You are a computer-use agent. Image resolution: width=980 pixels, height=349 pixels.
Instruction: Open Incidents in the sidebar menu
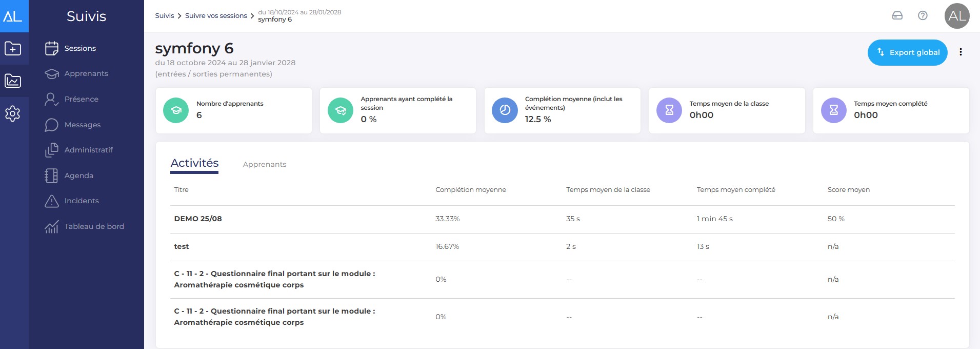tap(82, 201)
